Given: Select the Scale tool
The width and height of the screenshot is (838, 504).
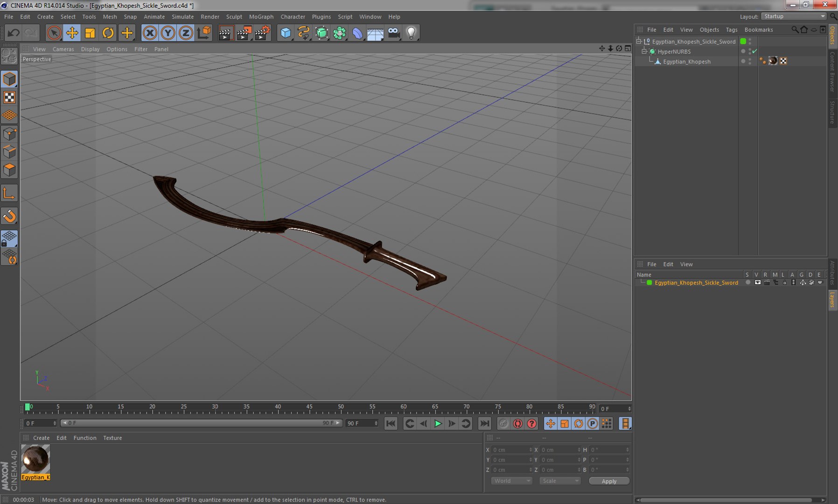Looking at the screenshot, I should coord(90,33).
